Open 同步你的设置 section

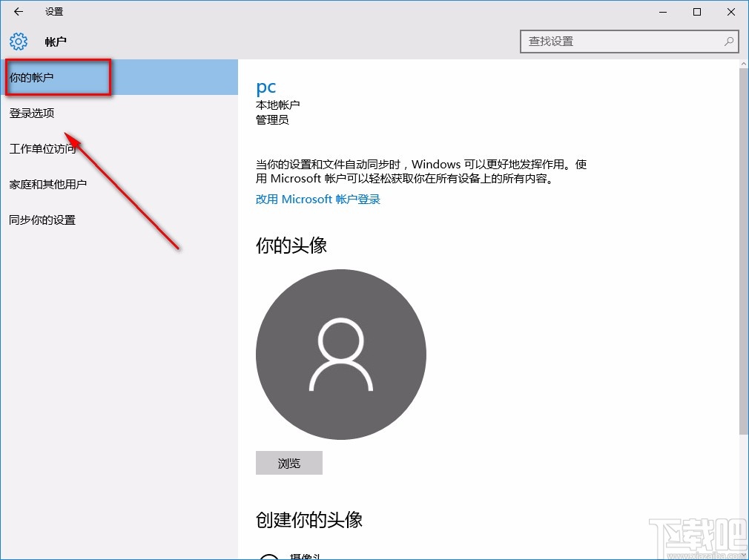[42, 220]
